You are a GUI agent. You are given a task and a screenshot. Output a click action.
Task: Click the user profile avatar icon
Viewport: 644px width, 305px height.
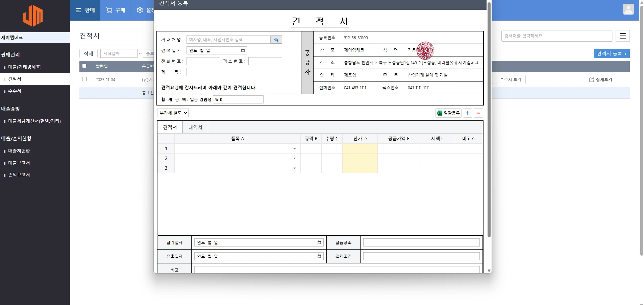(x=628, y=9)
